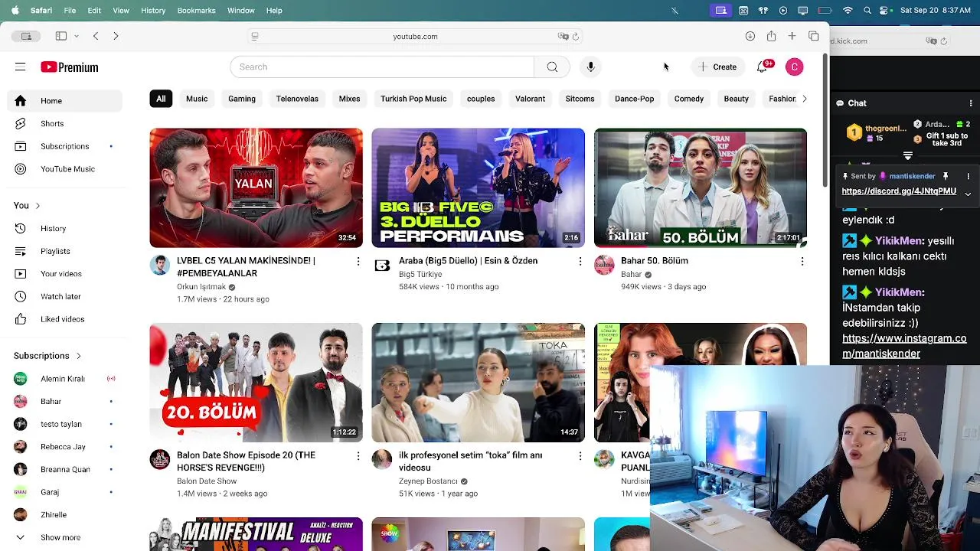This screenshot has height=551, width=980.
Task: Open Safari History menu
Action: 153,11
